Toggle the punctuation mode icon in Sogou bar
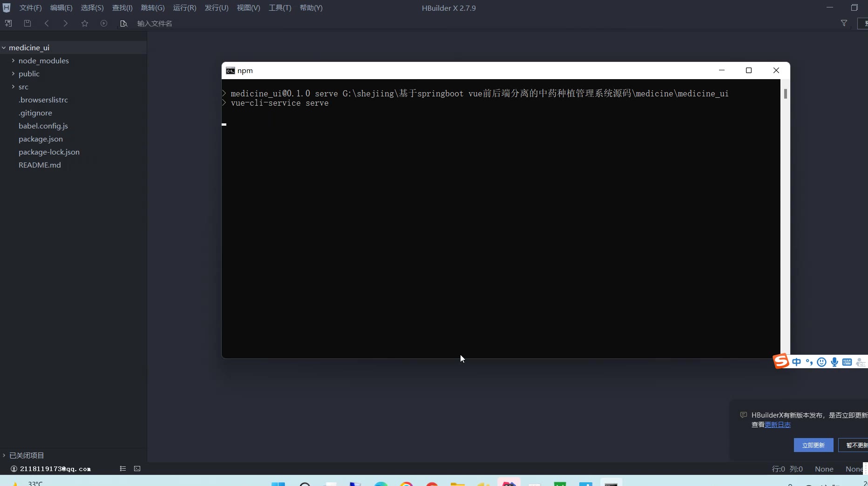 coord(809,362)
